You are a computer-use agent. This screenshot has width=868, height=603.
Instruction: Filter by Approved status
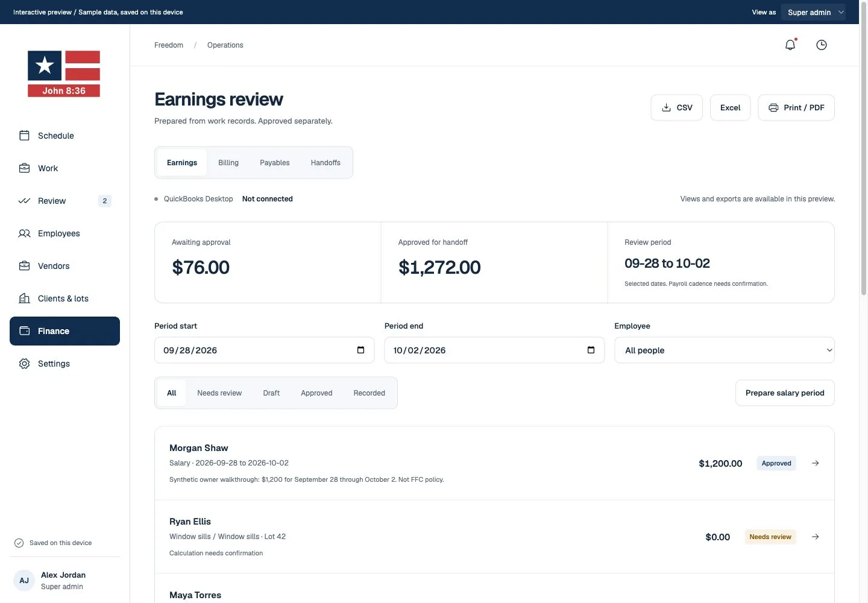(x=316, y=393)
